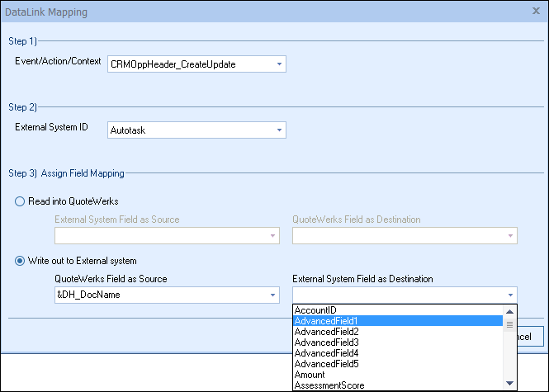Viewport: 549px width, 392px height.
Task: Expand the External System ID dropdown
Action: pos(279,130)
